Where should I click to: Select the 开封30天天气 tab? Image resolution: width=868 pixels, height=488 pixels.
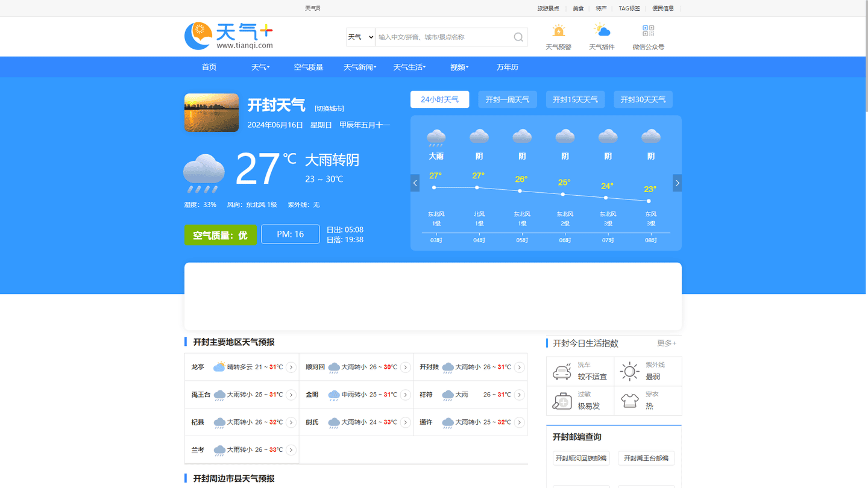click(x=643, y=99)
